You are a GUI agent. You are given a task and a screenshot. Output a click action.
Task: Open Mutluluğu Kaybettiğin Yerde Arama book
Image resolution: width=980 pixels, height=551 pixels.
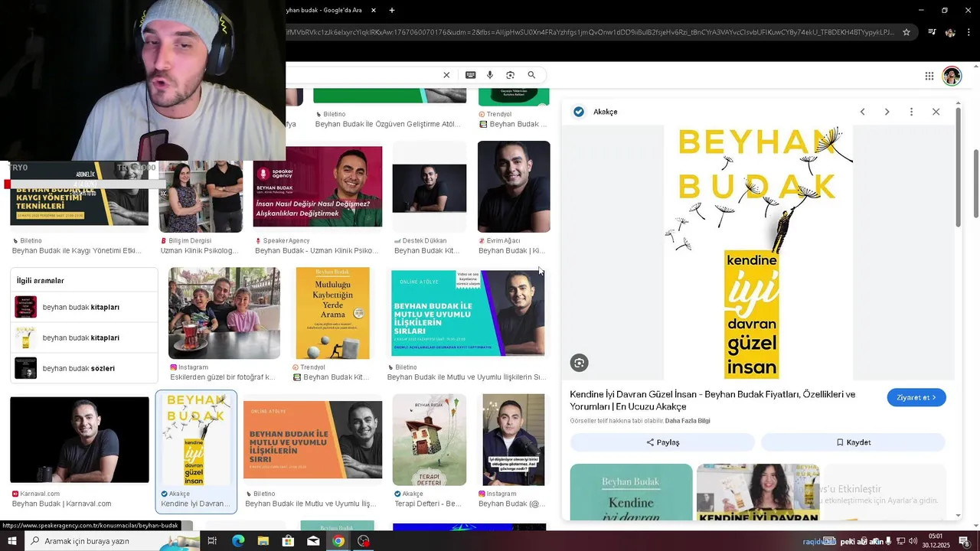pyautogui.click(x=332, y=313)
